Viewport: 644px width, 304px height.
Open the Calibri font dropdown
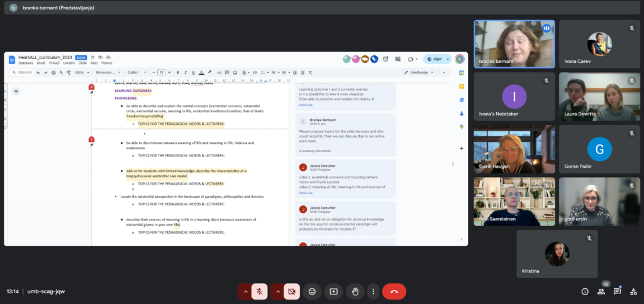(136, 73)
